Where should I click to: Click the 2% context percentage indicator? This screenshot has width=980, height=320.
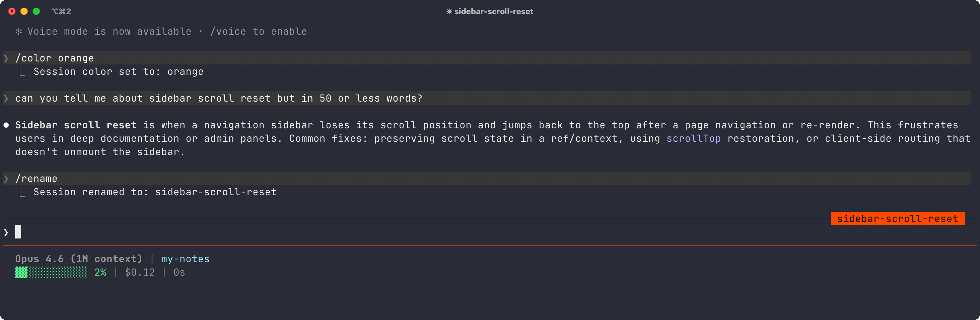pos(100,272)
